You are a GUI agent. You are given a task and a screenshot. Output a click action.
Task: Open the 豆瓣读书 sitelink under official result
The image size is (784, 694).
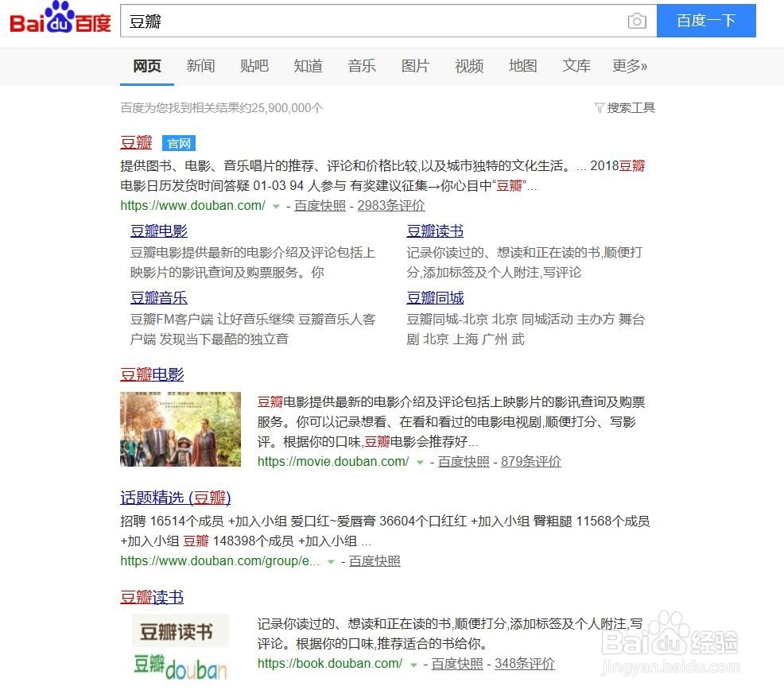(x=435, y=231)
